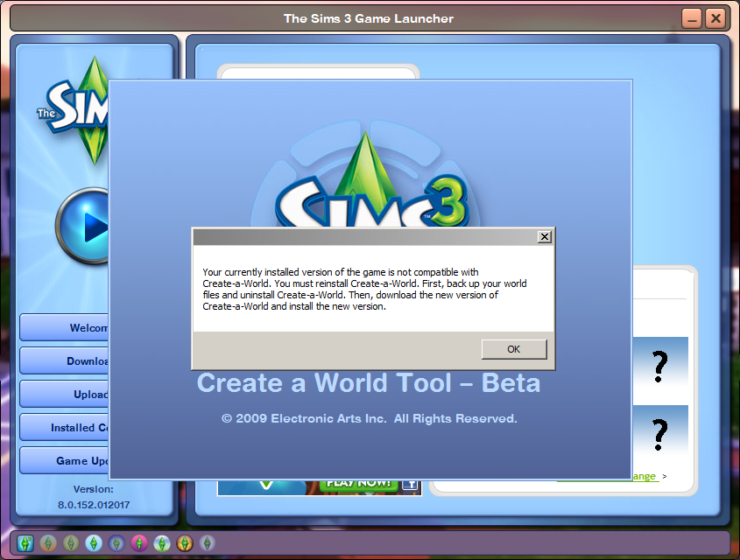Click the upper question mark thumbnail
The height and width of the screenshot is (560, 740).
coord(659,367)
